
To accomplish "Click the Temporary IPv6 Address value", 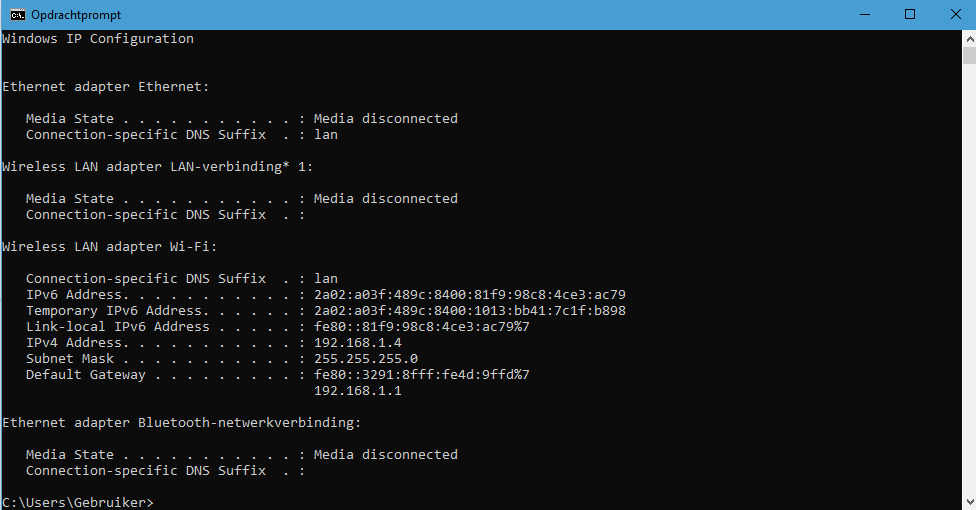I will tap(469, 311).
